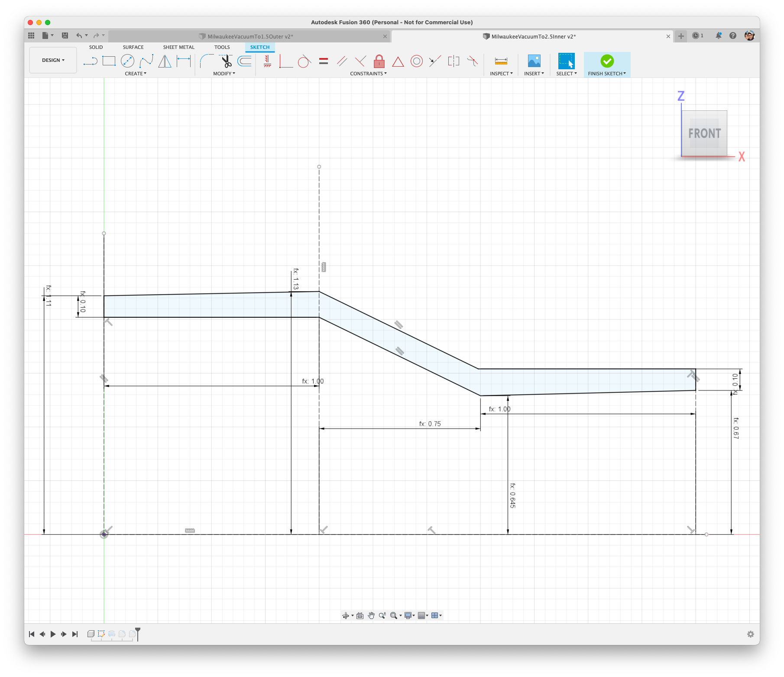This screenshot has height=677, width=784.
Task: Expand the SELECT menu
Action: point(567,74)
